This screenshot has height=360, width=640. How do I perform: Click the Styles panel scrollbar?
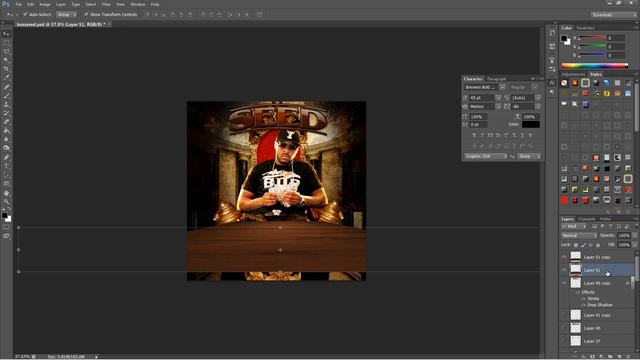pos(637,106)
